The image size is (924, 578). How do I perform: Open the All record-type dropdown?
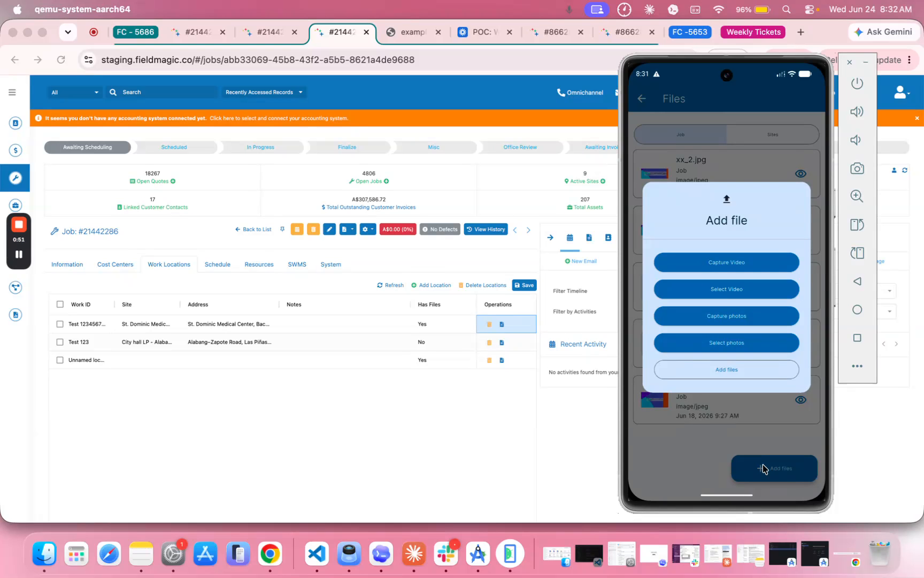74,93
